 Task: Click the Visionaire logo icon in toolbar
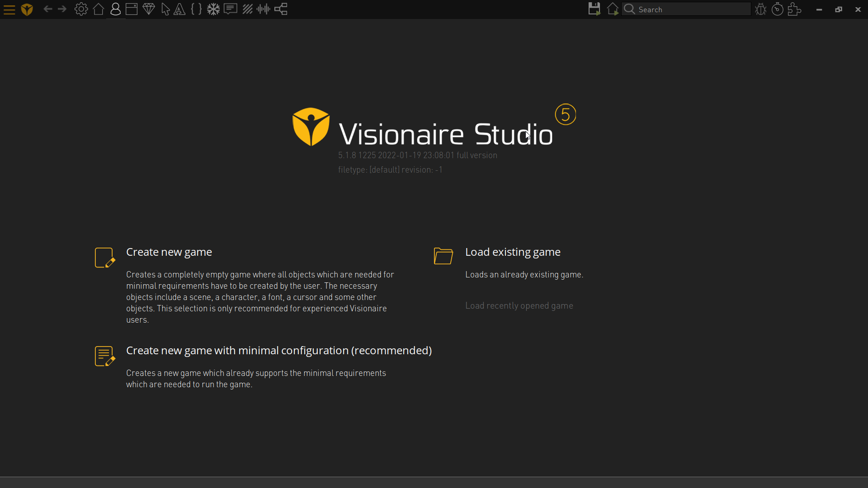(x=27, y=9)
